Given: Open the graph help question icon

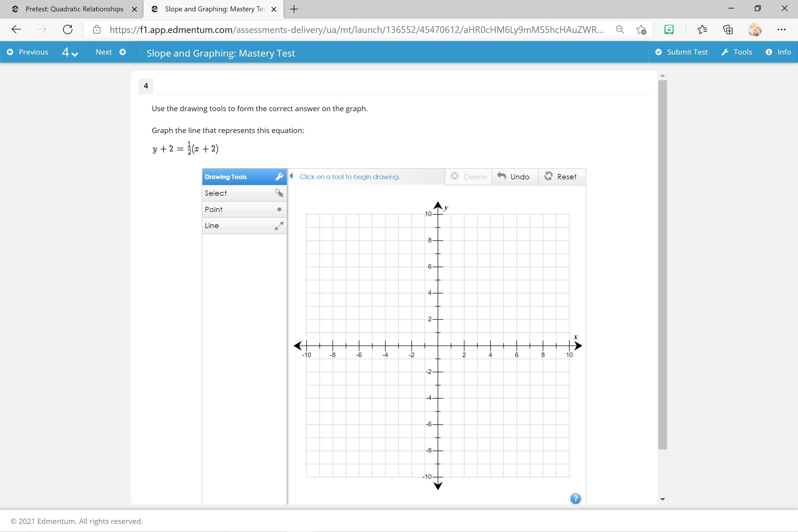Looking at the screenshot, I should 575,499.
